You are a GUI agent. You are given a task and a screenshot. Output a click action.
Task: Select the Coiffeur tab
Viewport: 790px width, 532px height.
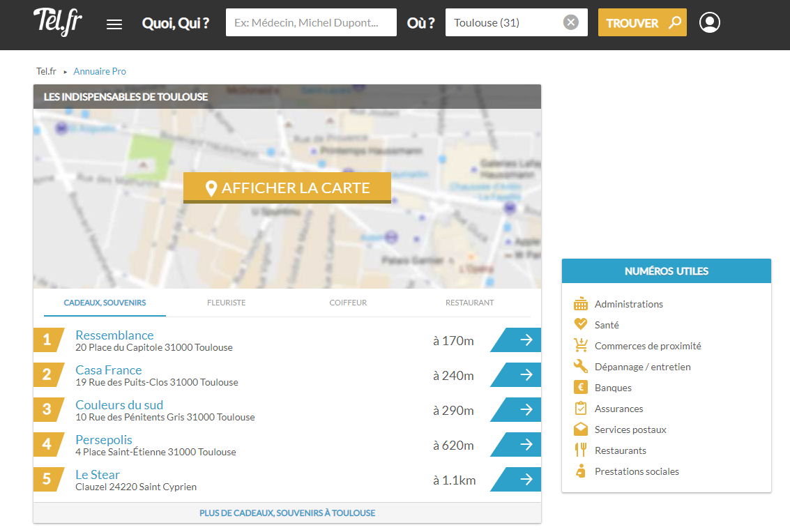[x=348, y=303]
